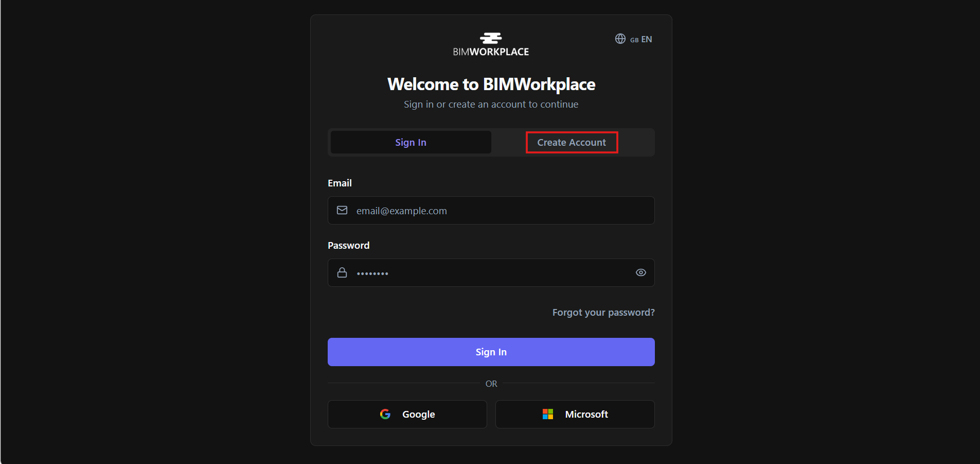Click the lock icon in the Password field

(x=342, y=272)
